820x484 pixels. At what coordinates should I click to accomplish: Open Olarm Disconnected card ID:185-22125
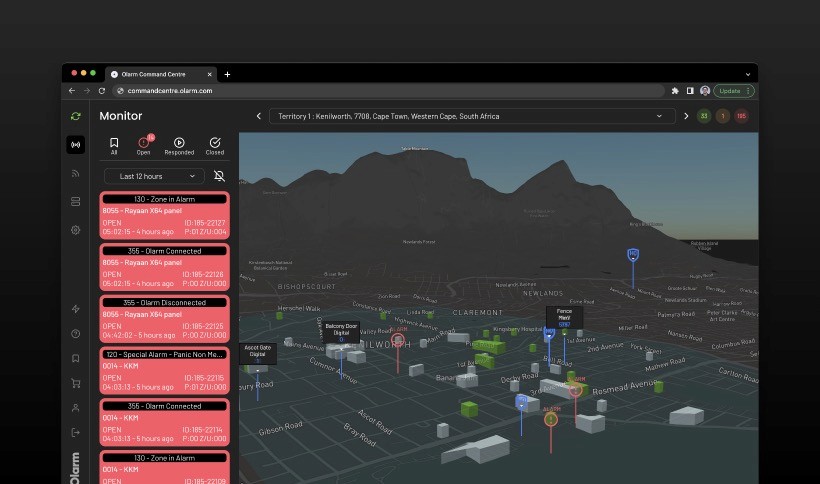point(164,319)
